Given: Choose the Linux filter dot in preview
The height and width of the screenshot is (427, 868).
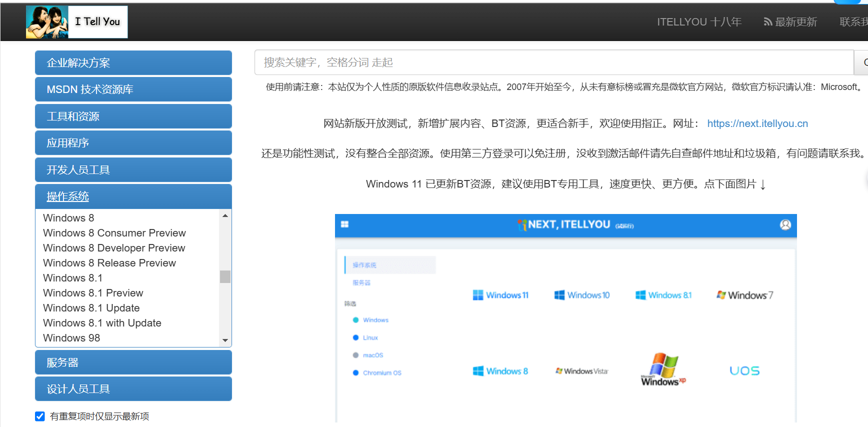Looking at the screenshot, I should point(355,337).
